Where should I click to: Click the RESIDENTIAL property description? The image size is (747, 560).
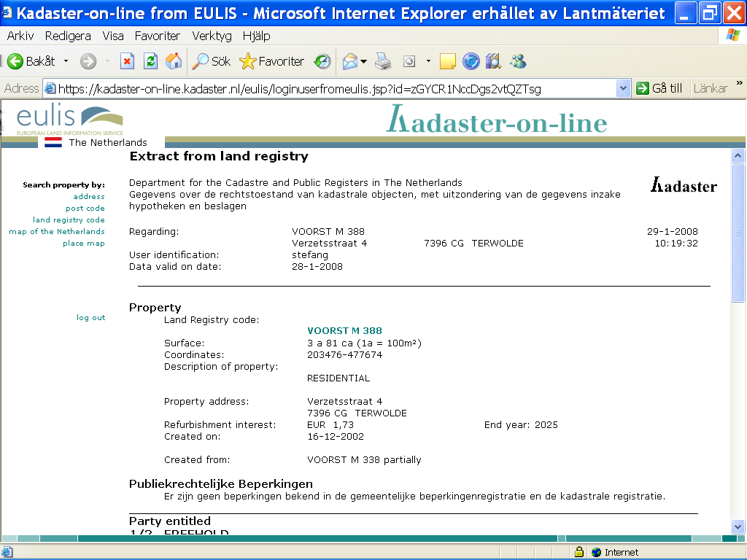338,378
